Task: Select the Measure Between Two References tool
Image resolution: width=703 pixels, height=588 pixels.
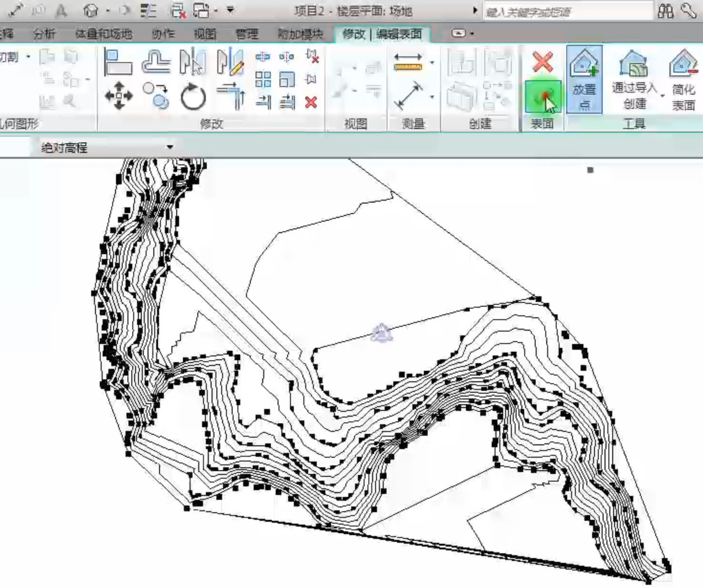Action: (407, 62)
